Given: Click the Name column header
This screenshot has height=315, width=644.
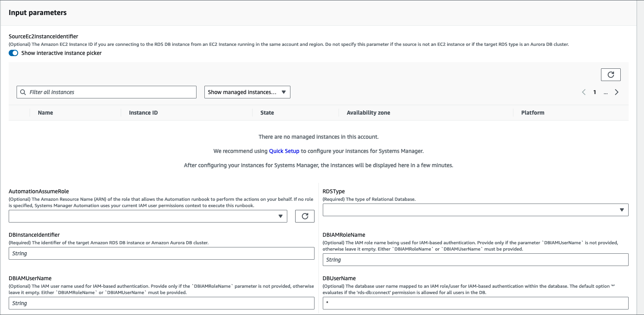Looking at the screenshot, I should point(45,112).
